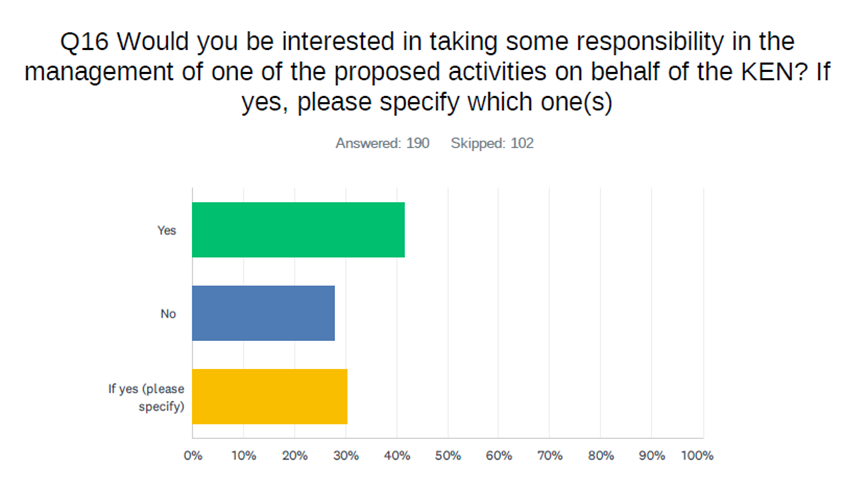The height and width of the screenshot is (492, 867).
Task: Click the 0% axis tick label
Action: click(x=193, y=456)
